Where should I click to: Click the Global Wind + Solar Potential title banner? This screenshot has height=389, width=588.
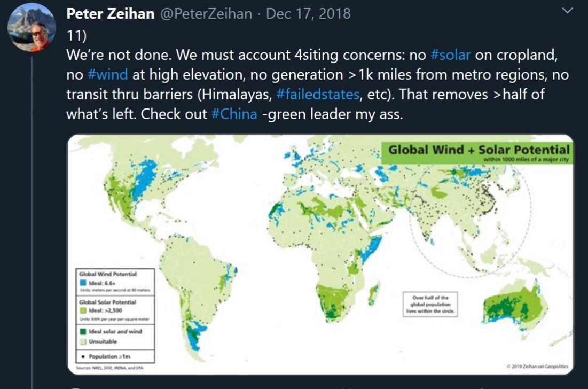(x=477, y=151)
